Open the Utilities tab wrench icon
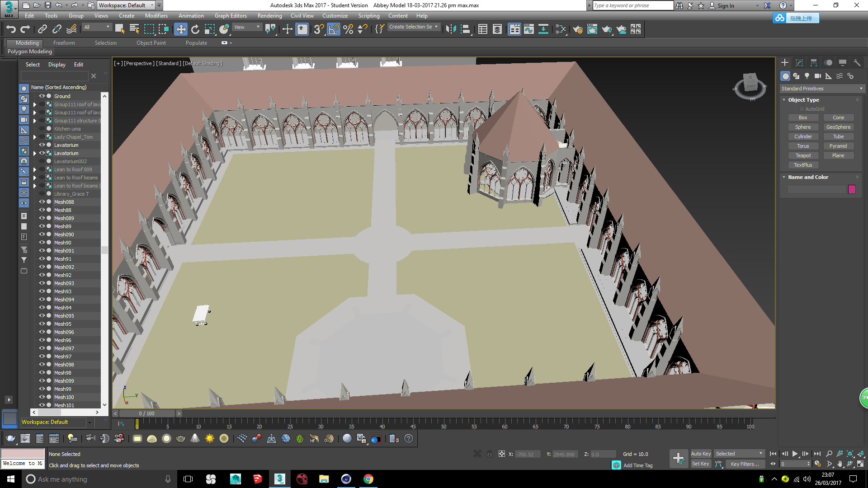 pyautogui.click(x=857, y=63)
